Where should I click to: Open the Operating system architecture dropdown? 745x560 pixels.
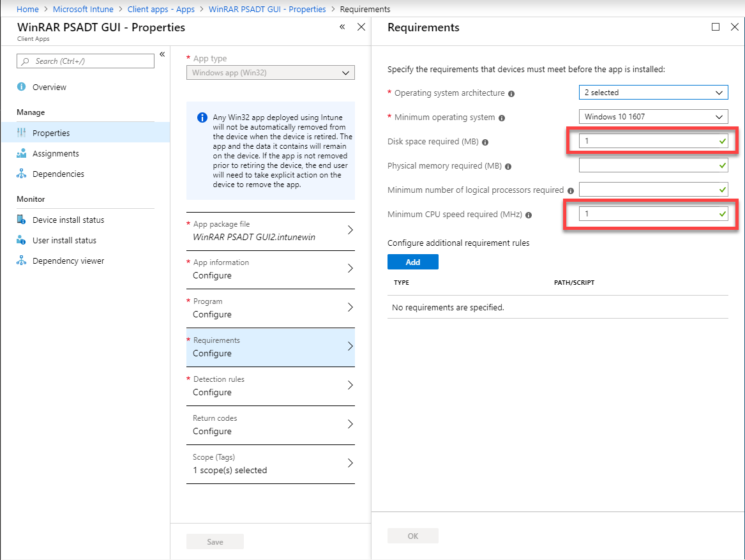click(x=653, y=93)
